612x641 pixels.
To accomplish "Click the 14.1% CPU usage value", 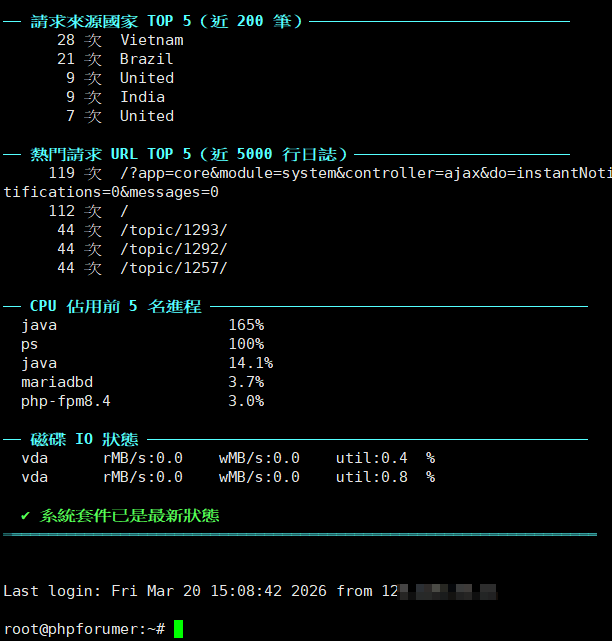I will click(x=250, y=363).
